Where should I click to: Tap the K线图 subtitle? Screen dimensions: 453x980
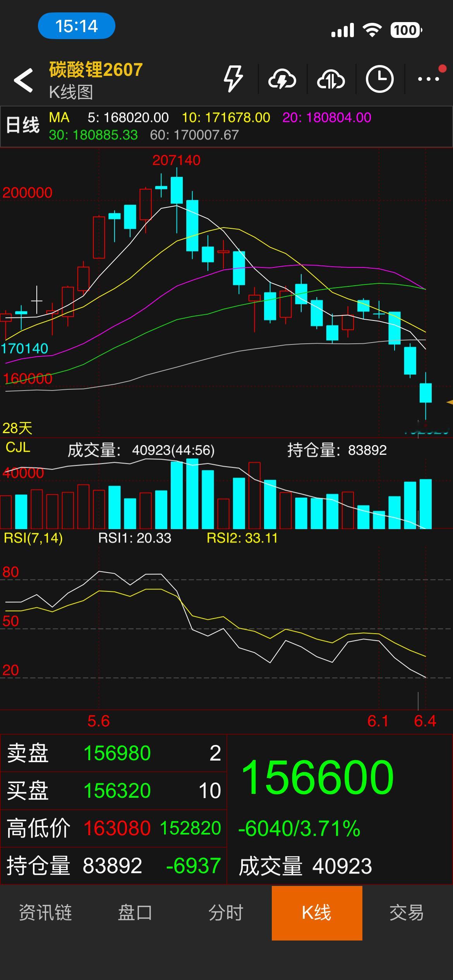(71, 93)
